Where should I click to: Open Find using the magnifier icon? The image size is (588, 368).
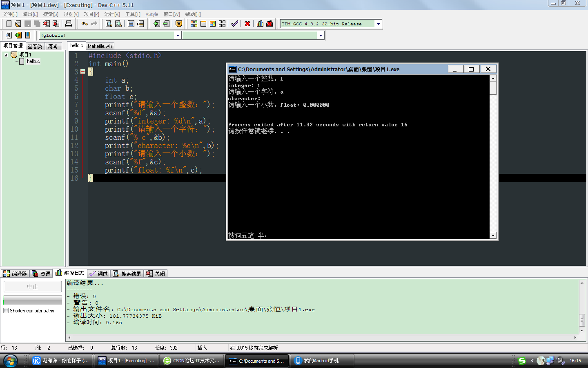[x=109, y=24]
